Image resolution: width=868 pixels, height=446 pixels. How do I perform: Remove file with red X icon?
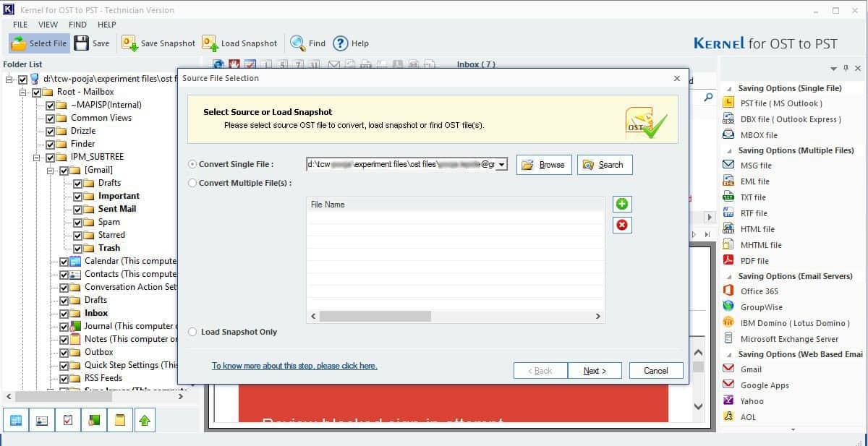coord(622,226)
